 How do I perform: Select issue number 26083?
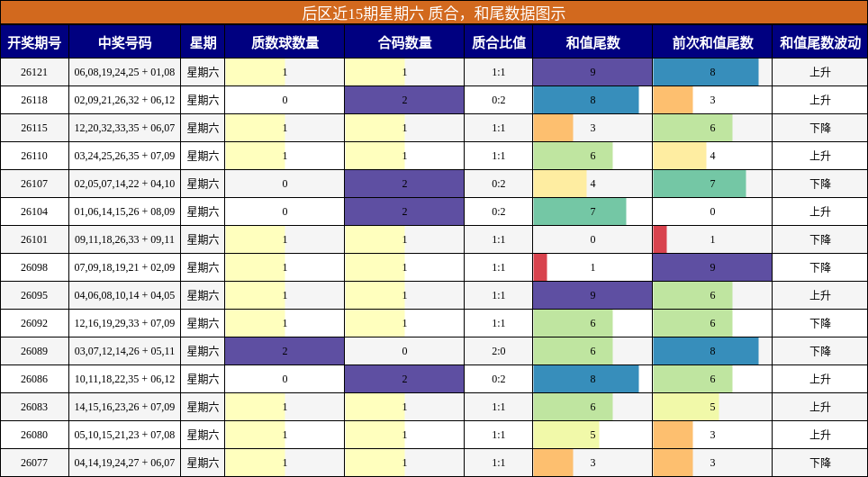click(x=34, y=407)
